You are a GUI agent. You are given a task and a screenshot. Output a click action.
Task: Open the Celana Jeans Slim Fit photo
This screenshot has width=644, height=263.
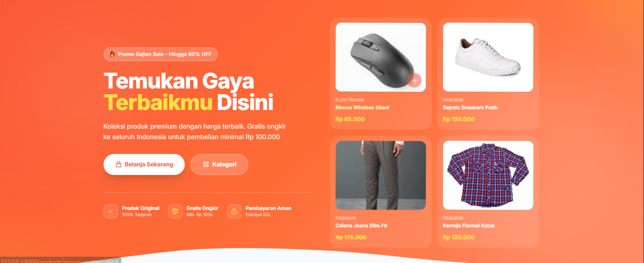point(380,175)
